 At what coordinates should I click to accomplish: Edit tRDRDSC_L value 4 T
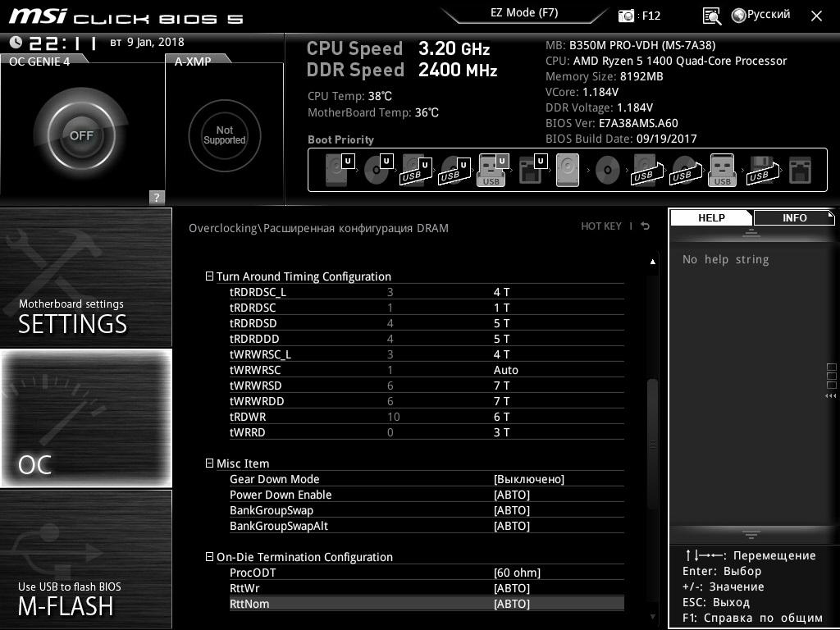501,292
